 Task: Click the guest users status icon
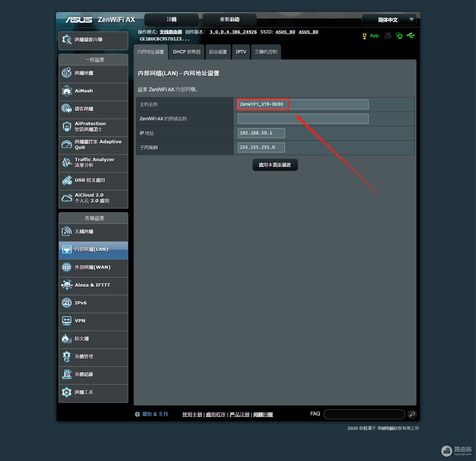coord(388,36)
